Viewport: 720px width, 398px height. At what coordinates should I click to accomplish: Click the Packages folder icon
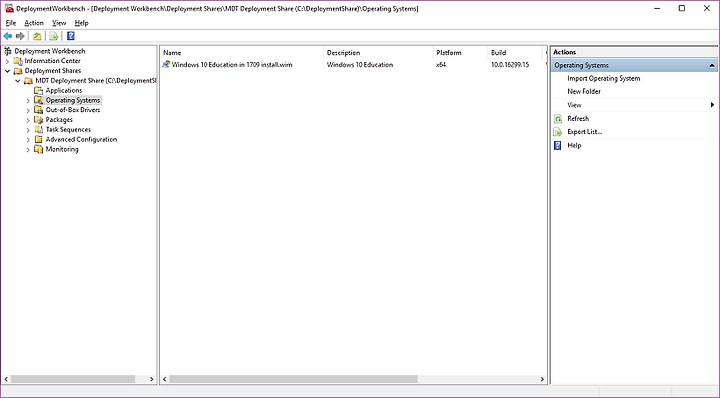[x=39, y=120]
